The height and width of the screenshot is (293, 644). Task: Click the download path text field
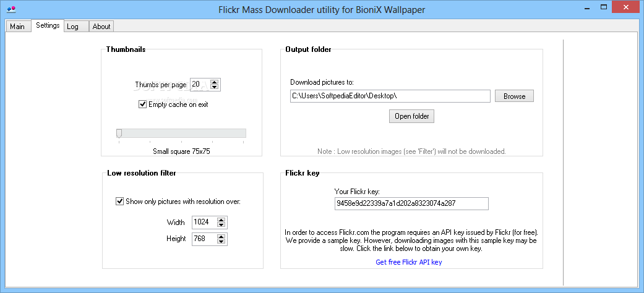390,96
